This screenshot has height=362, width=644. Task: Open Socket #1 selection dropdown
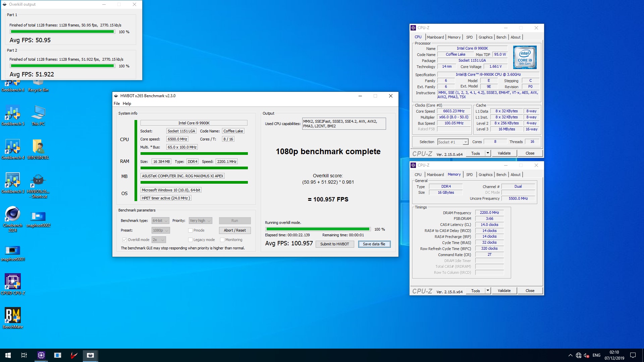tap(453, 142)
